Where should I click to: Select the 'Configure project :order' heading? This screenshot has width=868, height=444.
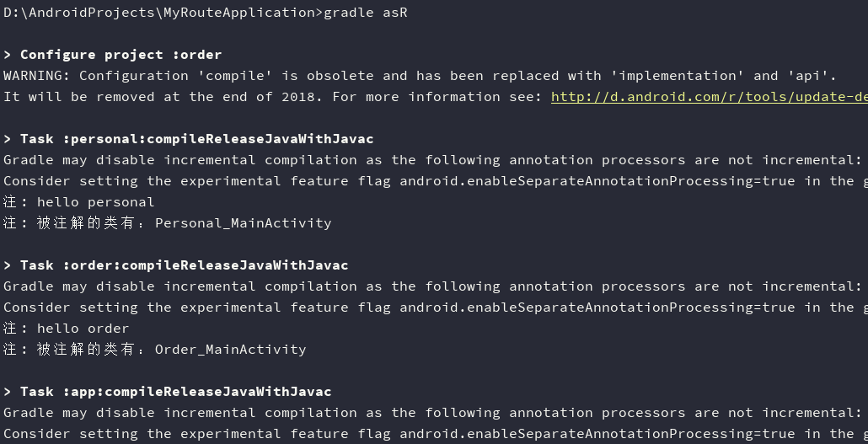pyautogui.click(x=121, y=55)
